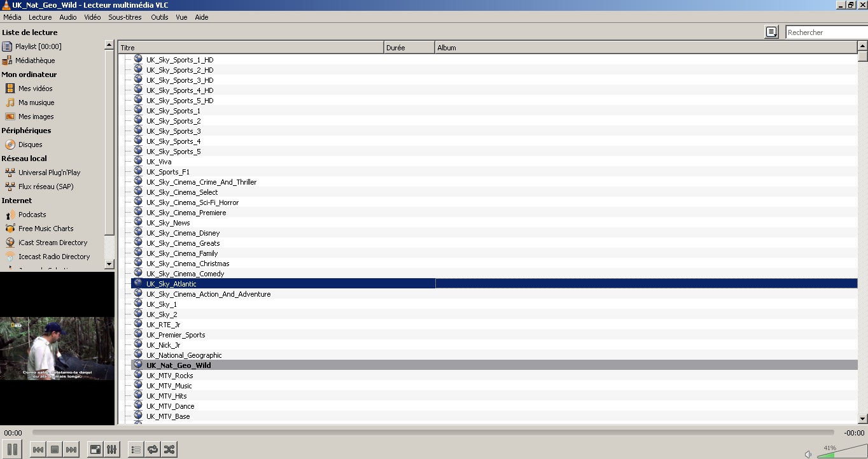Select Flux réseau (SAP)
Image resolution: width=868 pixels, height=459 pixels.
[x=46, y=187]
